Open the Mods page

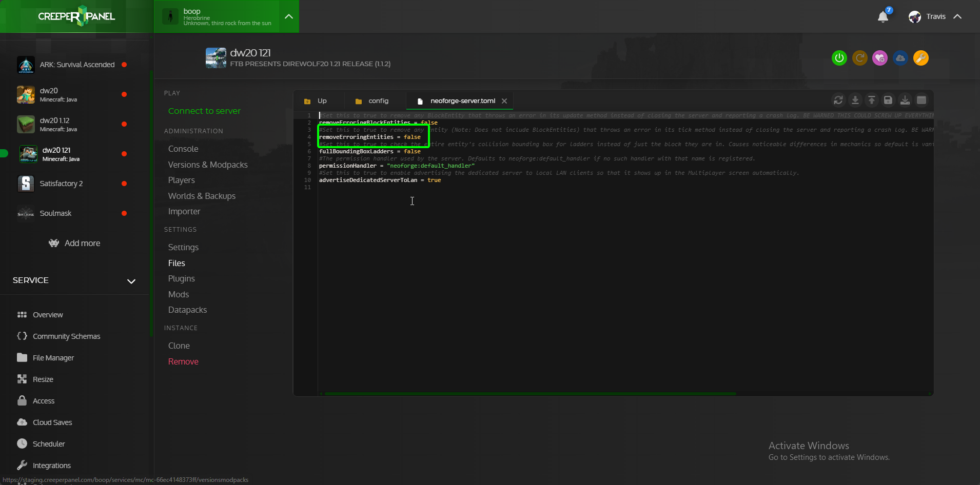click(x=179, y=294)
